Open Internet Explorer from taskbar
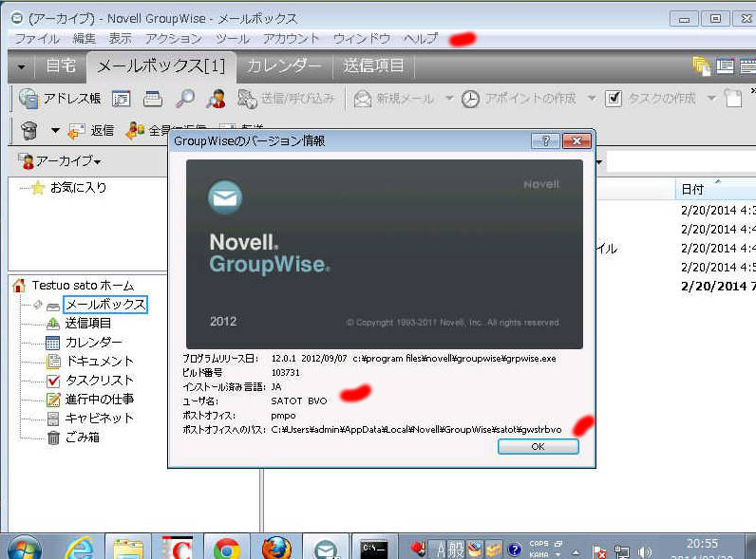The height and width of the screenshot is (559, 756). (x=80, y=548)
